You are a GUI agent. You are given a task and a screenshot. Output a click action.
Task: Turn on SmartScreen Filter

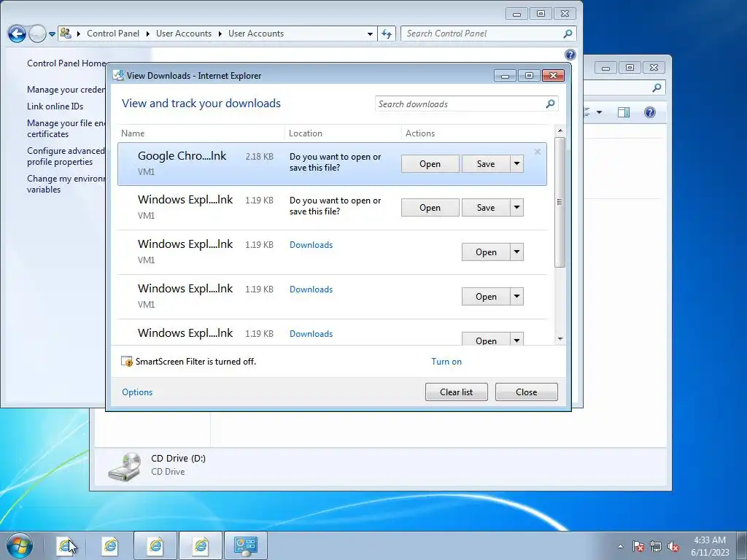[446, 362]
